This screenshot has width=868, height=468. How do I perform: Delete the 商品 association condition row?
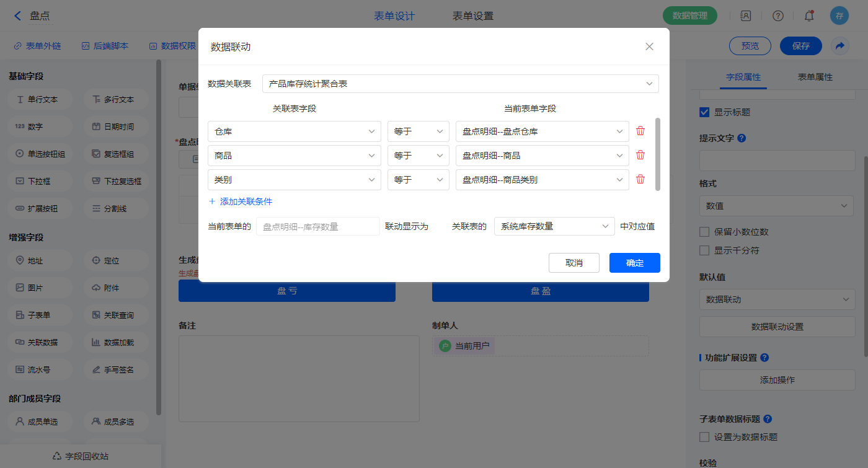pos(640,156)
